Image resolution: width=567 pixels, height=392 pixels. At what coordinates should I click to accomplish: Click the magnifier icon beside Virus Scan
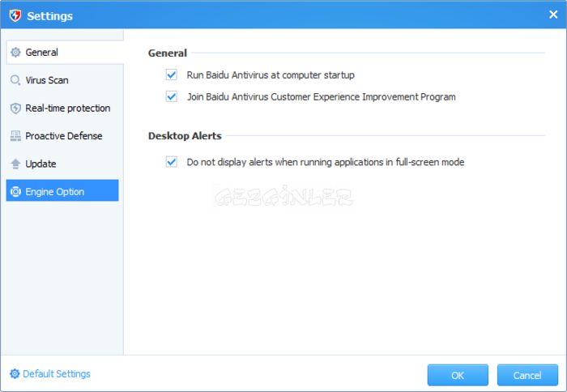click(x=15, y=80)
